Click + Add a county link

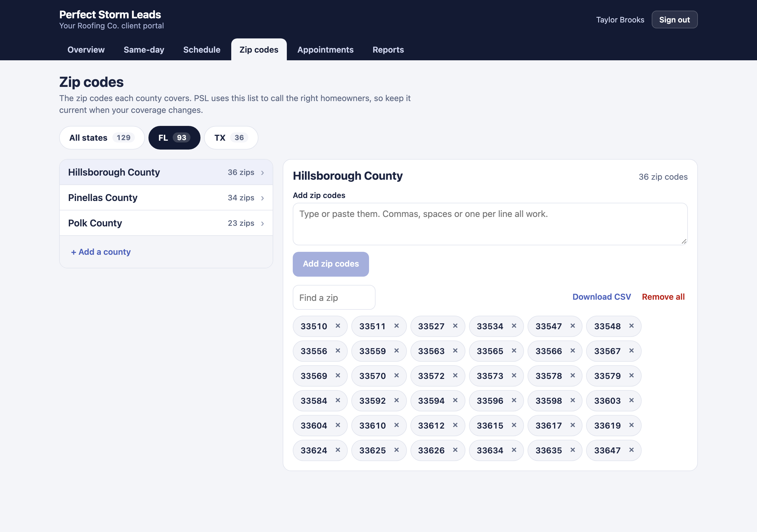101,252
